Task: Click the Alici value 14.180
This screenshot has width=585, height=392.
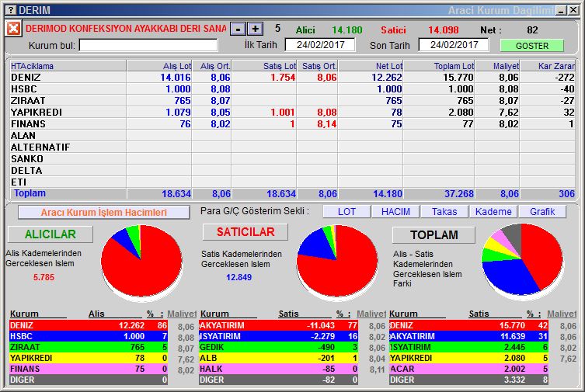Action: click(x=347, y=29)
